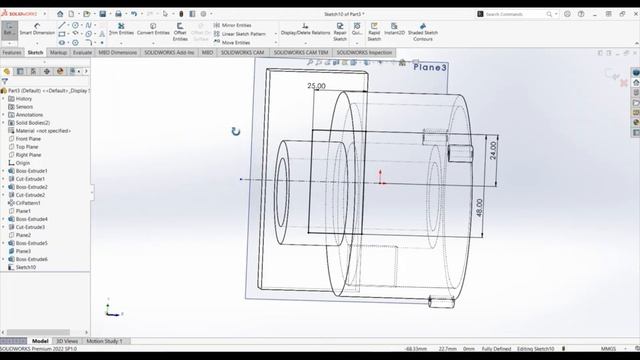Click Mirror Entities

pyautogui.click(x=232, y=25)
